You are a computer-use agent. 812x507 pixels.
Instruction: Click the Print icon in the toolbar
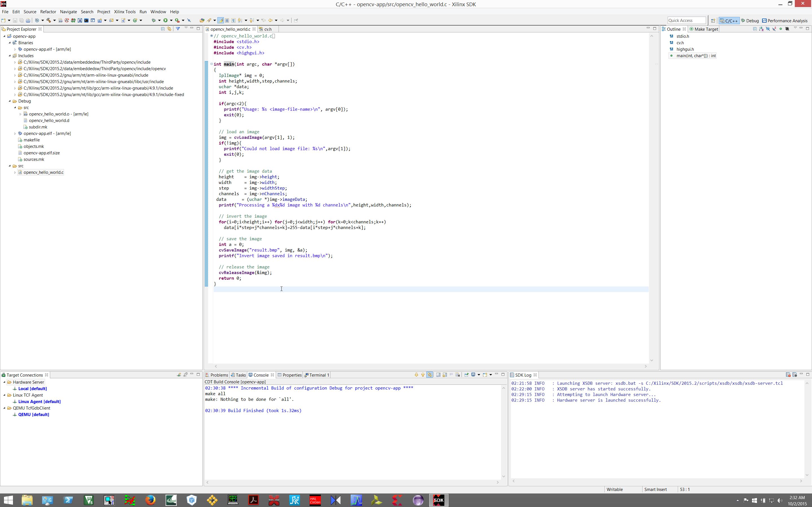[x=28, y=21]
